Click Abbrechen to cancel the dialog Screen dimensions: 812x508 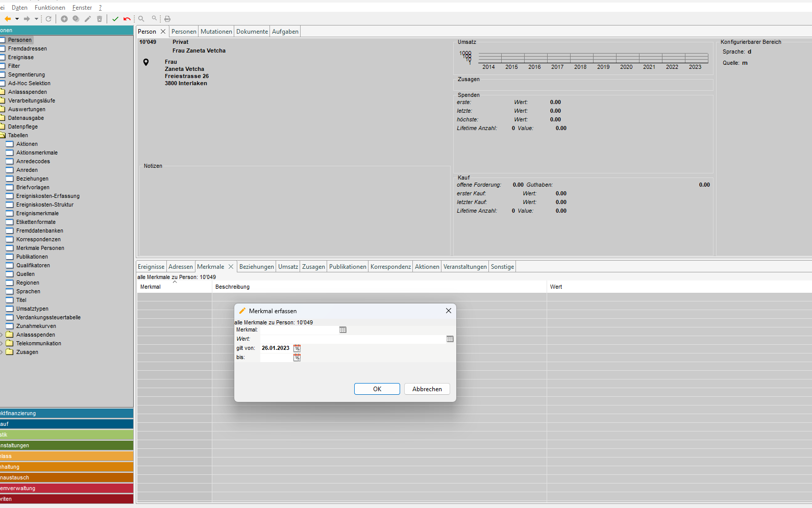point(427,389)
